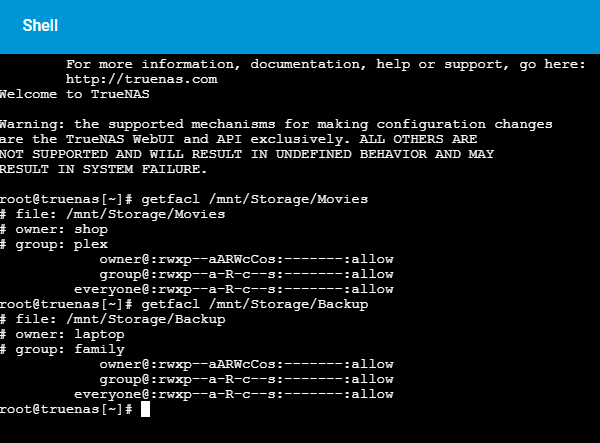600x443 pixels.
Task: Click the '# file: /mnt/Storage/Movies' output line
Action: coord(112,214)
